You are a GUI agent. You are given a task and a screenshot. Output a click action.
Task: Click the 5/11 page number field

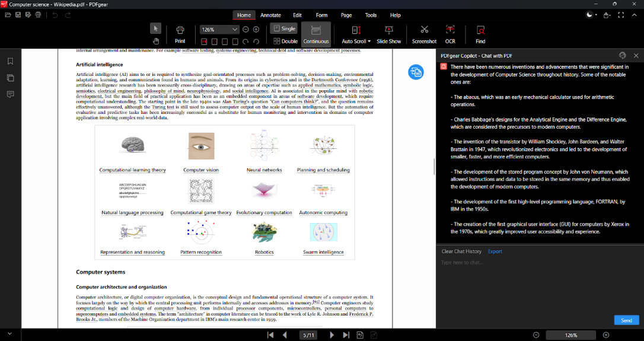click(308, 335)
